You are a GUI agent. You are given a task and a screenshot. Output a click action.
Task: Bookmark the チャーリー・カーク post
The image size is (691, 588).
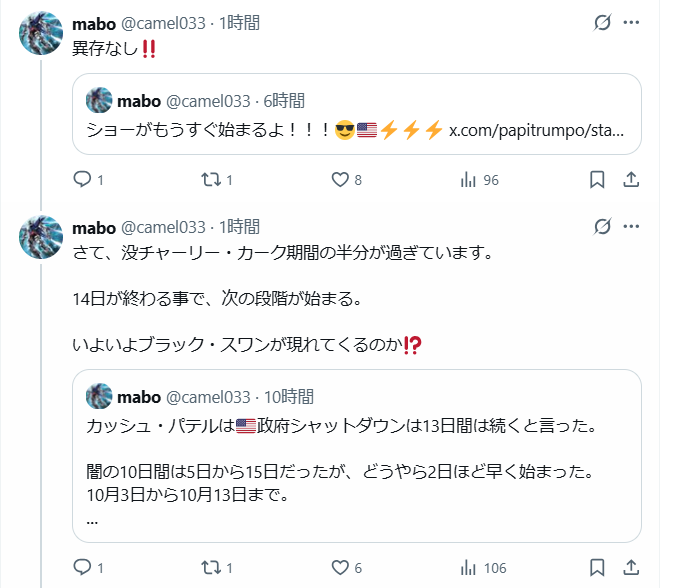click(x=597, y=568)
